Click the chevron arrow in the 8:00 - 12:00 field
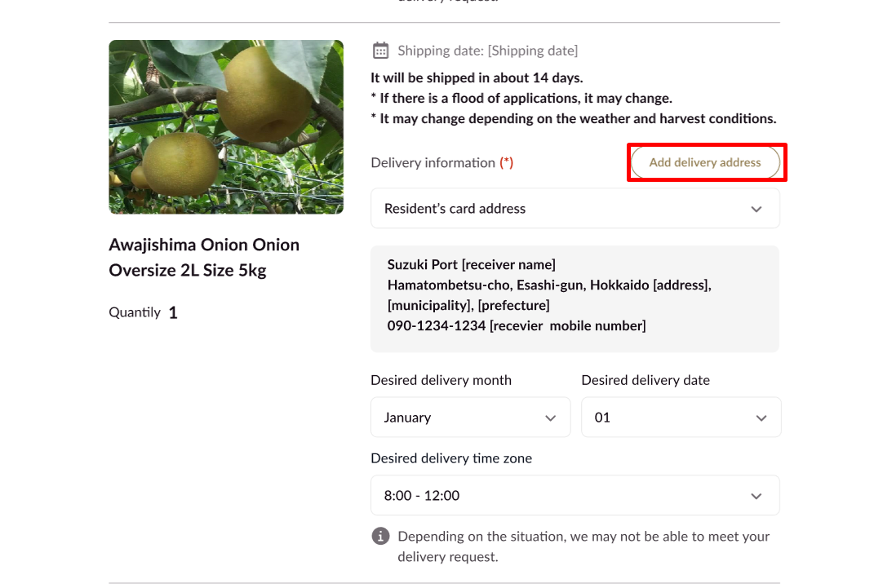The height and width of the screenshot is (588, 874). click(x=756, y=496)
